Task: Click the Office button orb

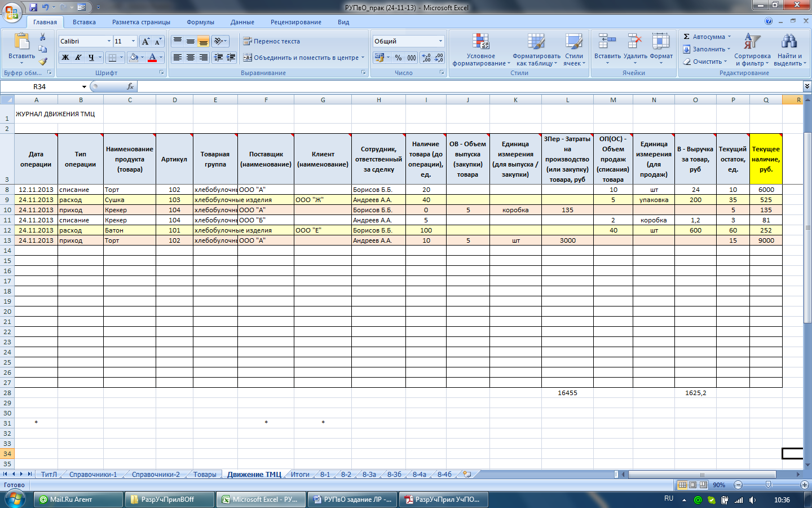Action: pos(12,12)
